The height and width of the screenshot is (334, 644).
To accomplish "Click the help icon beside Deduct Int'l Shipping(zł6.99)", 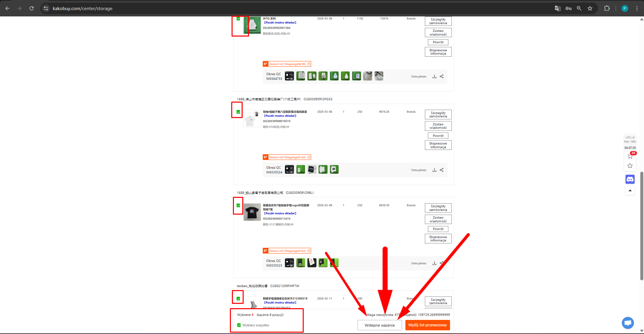I will click(309, 64).
